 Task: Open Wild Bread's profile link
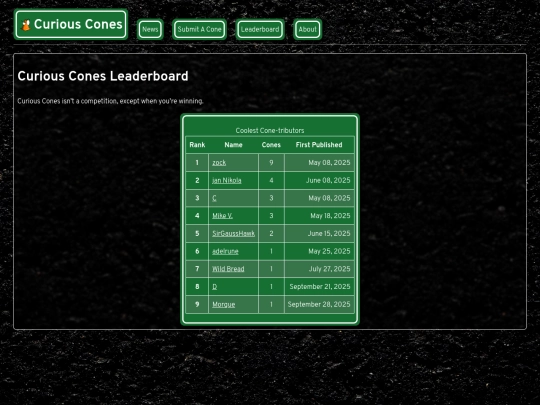(228, 269)
